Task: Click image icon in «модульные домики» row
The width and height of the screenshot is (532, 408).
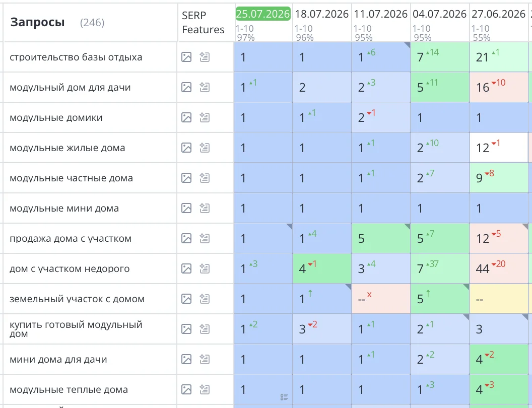Action: [x=186, y=117]
